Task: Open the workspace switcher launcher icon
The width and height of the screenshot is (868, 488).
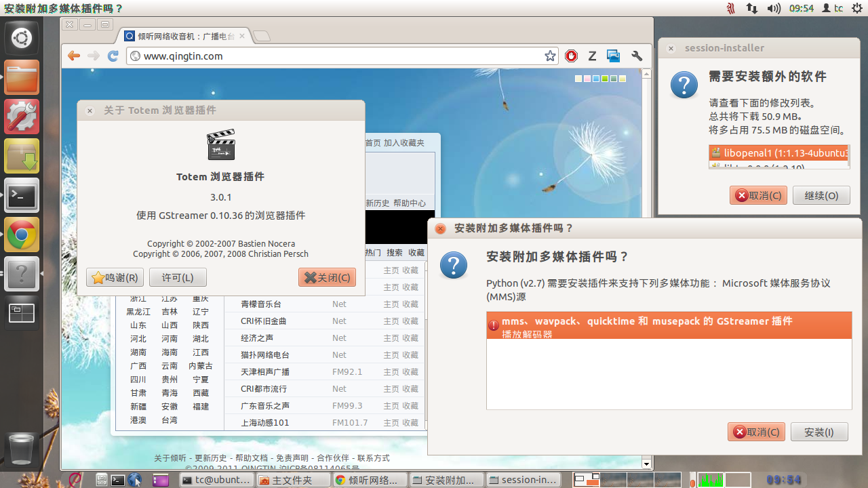Action: pos(22,313)
